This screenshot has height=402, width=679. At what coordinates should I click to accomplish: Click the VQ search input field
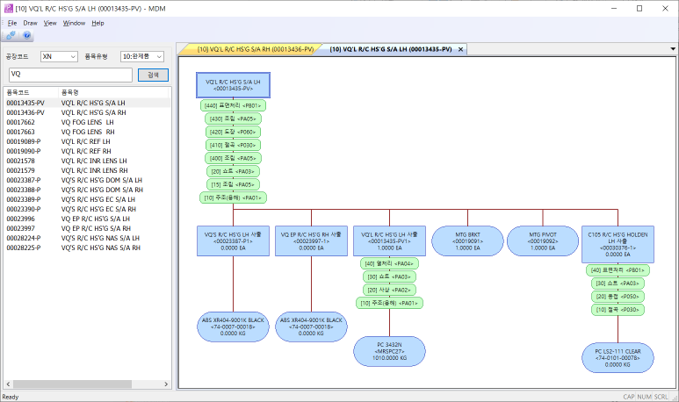(x=68, y=74)
